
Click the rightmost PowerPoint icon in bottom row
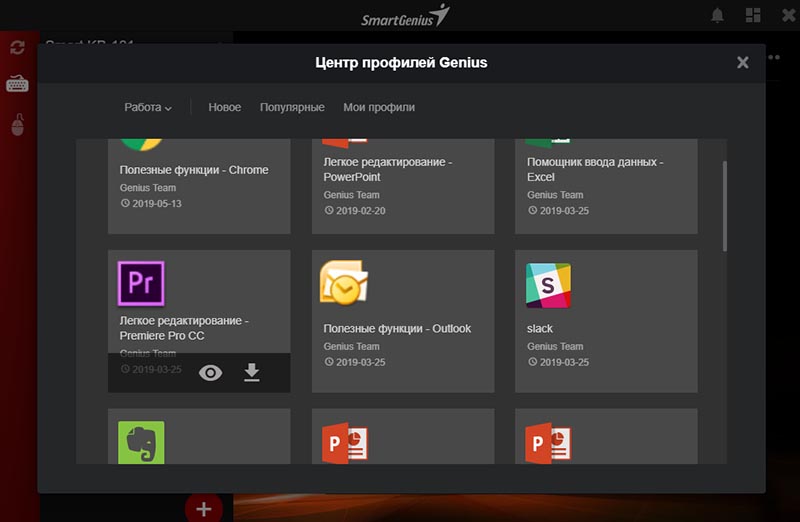(548, 443)
